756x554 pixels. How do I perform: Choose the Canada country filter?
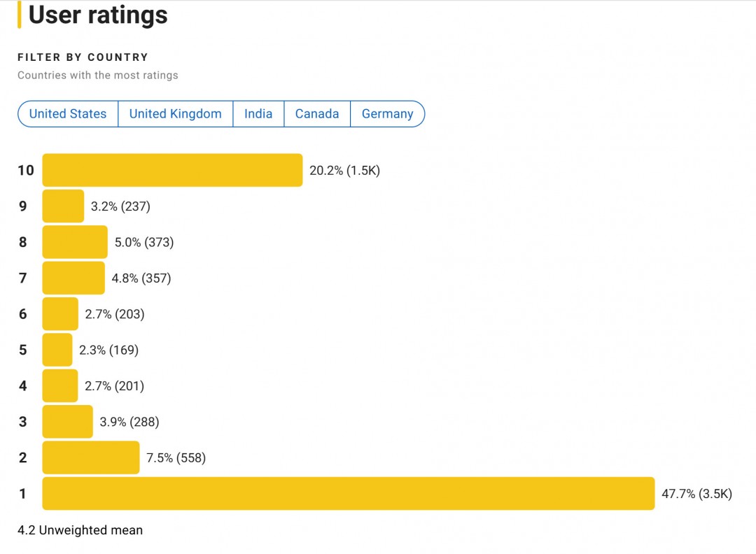[x=317, y=114]
